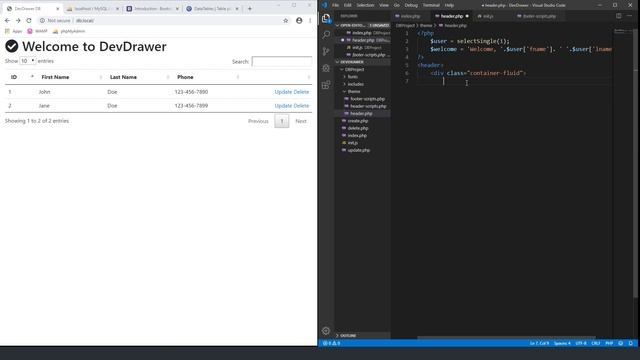The image size is (640, 360).
Task: Reload the page in Chrome
Action: [x=29, y=20]
